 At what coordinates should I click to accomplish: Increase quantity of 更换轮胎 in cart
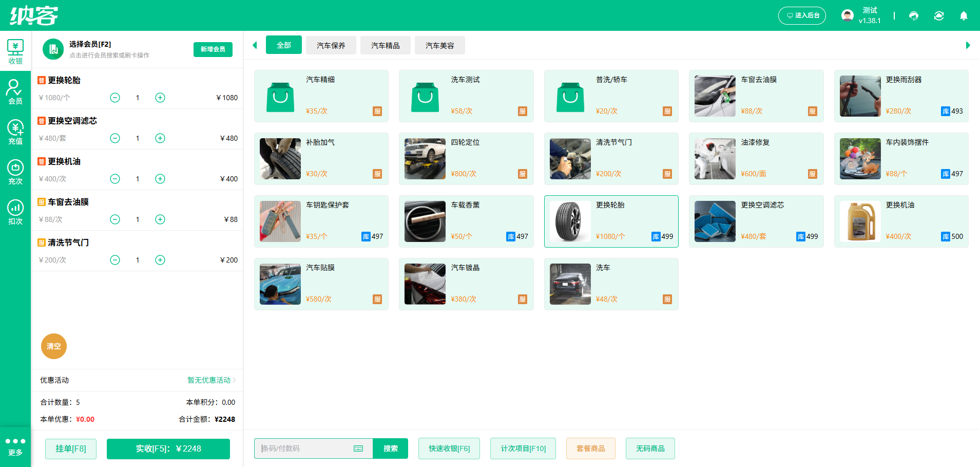160,98
